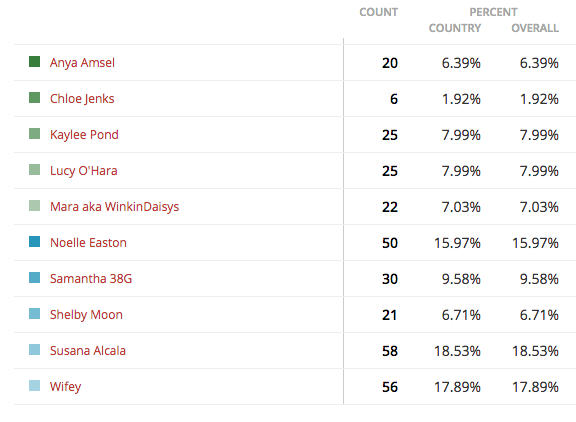Open the Anya Amsel link
Screen dimensions: 576x422
pos(82,63)
